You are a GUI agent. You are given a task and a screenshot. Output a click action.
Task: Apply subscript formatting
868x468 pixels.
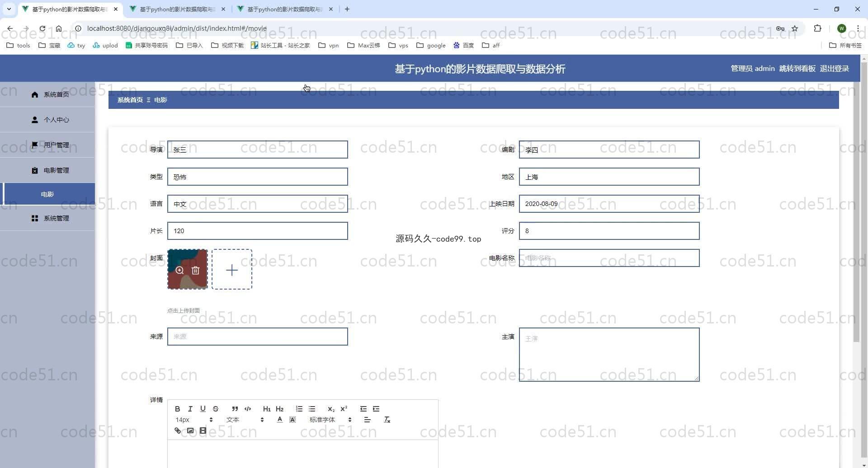pos(331,409)
